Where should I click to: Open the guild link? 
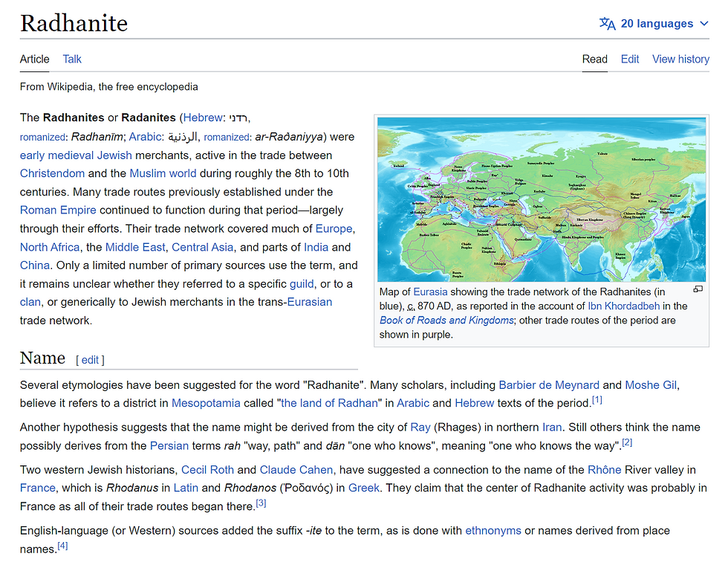click(x=302, y=284)
